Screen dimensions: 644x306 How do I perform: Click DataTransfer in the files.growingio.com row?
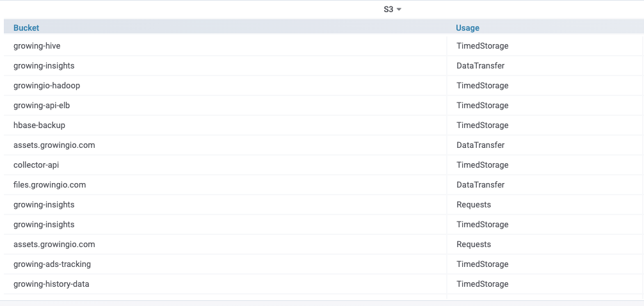481,185
